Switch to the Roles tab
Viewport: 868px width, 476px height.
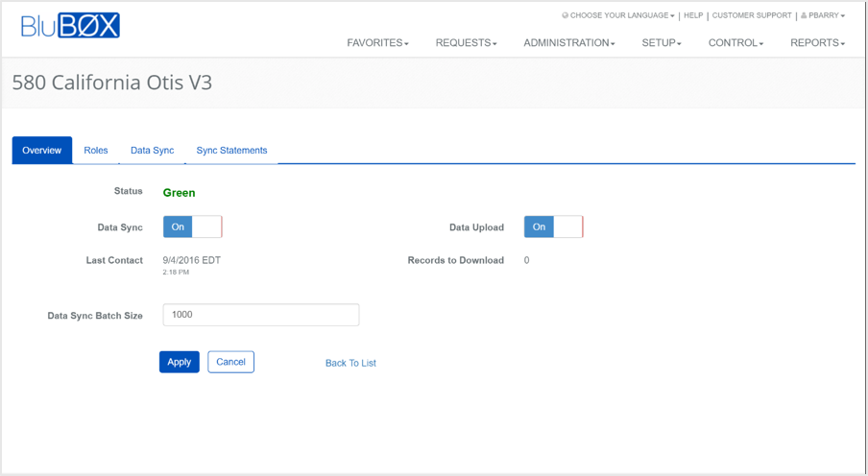[96, 151]
